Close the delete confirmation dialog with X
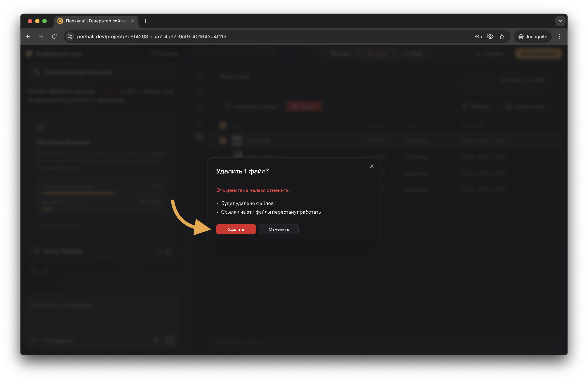Screen dimensions: 588x382 click(x=372, y=166)
